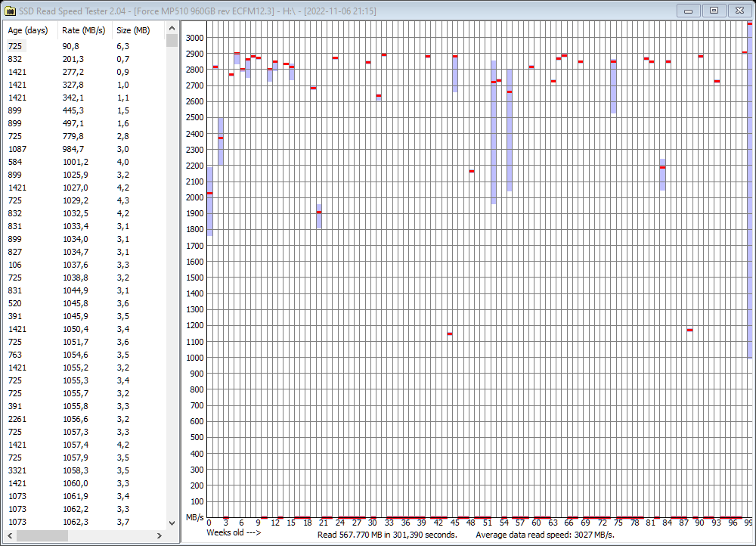Viewport: 756px width, 546px height.
Task: Click 'Read 567.770 MB in 301,390 seconds.' status text
Action: coord(387,535)
